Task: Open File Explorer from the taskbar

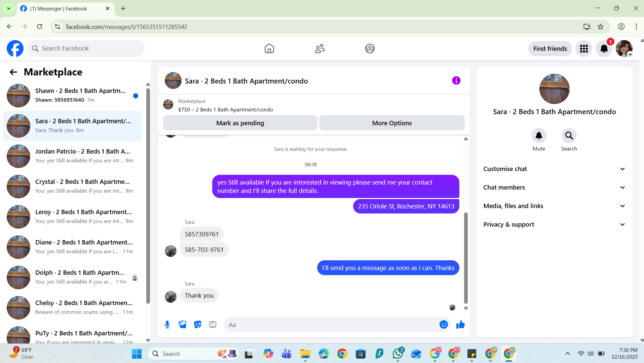Action: [305, 354]
